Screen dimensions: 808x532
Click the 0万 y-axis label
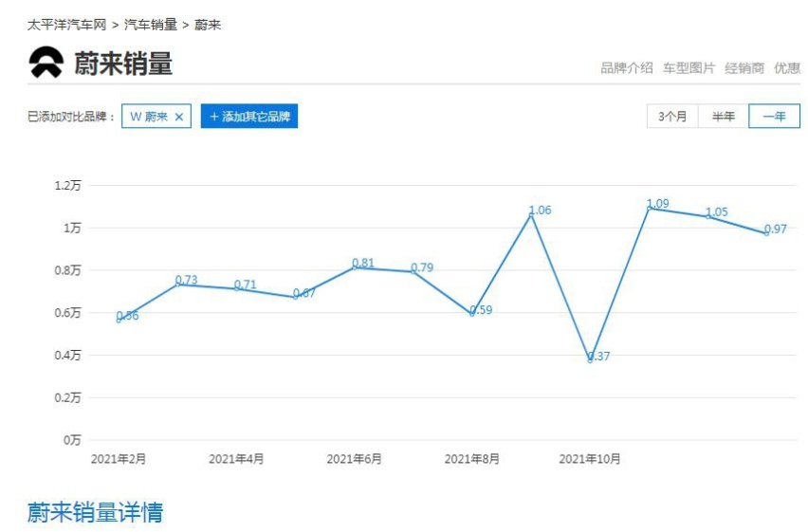(72, 440)
